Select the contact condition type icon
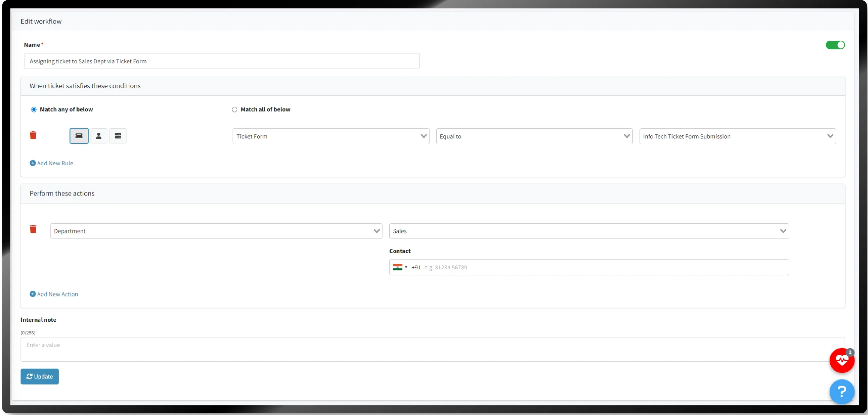The image size is (868, 415). click(x=99, y=136)
